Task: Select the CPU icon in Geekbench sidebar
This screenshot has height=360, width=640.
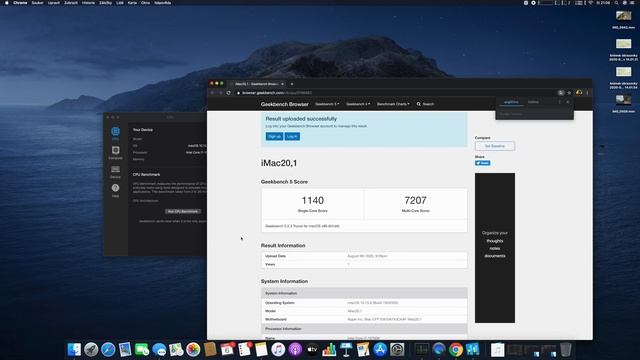Action: (116, 132)
